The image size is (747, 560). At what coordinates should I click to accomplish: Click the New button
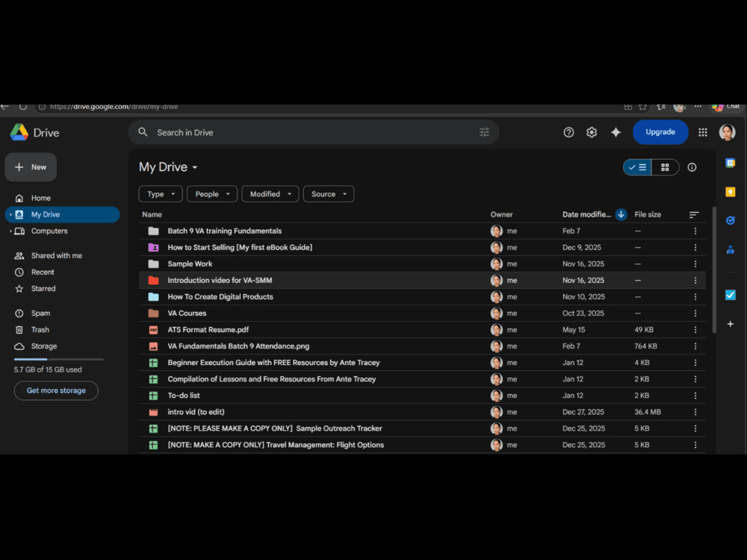click(x=31, y=167)
